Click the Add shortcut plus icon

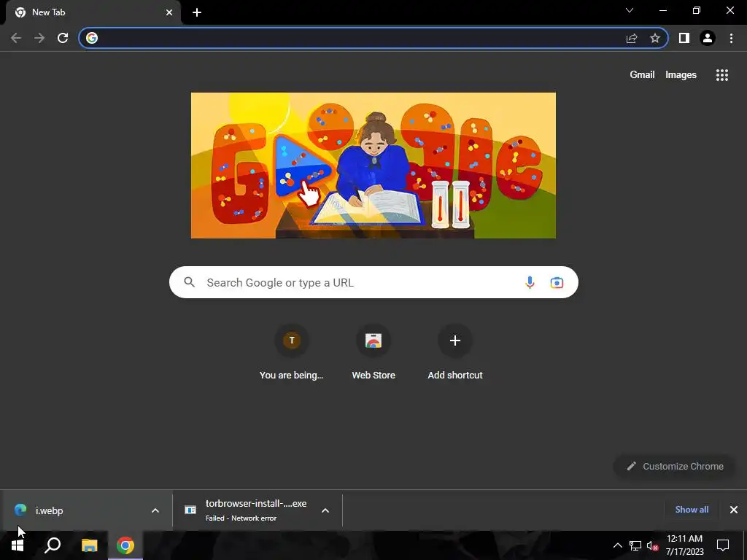pyautogui.click(x=455, y=341)
